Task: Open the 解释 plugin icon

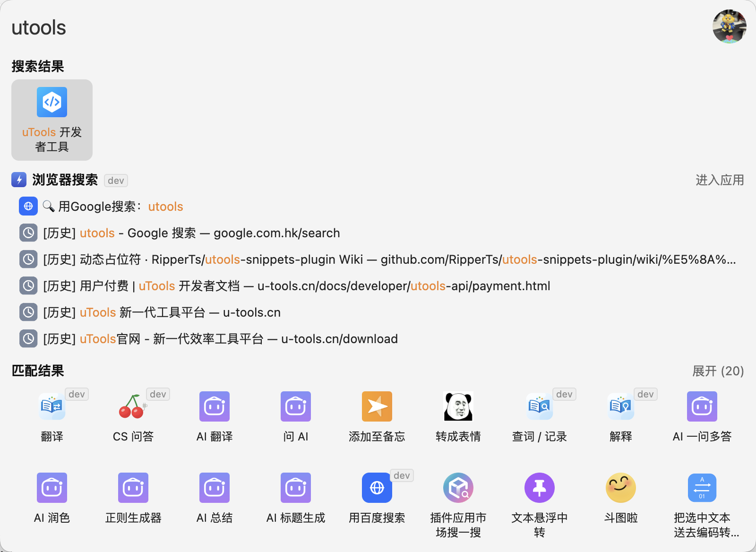Action: tap(621, 406)
